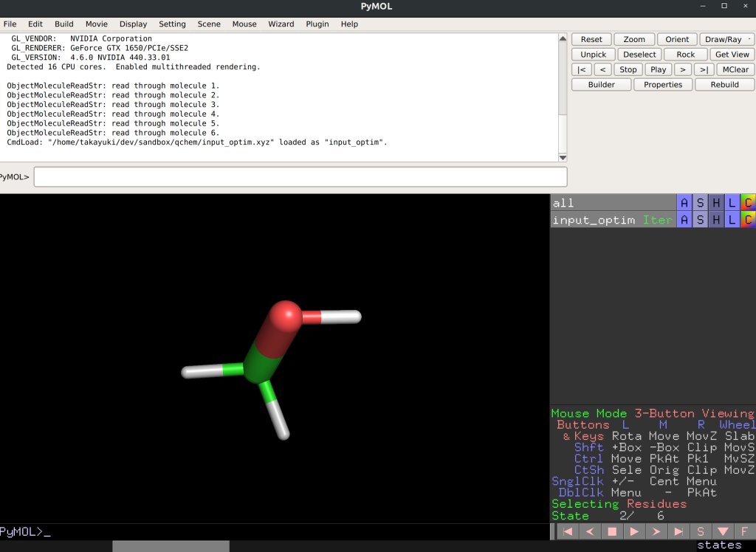Open the Scene menu
The height and width of the screenshot is (552, 756).
pos(209,24)
